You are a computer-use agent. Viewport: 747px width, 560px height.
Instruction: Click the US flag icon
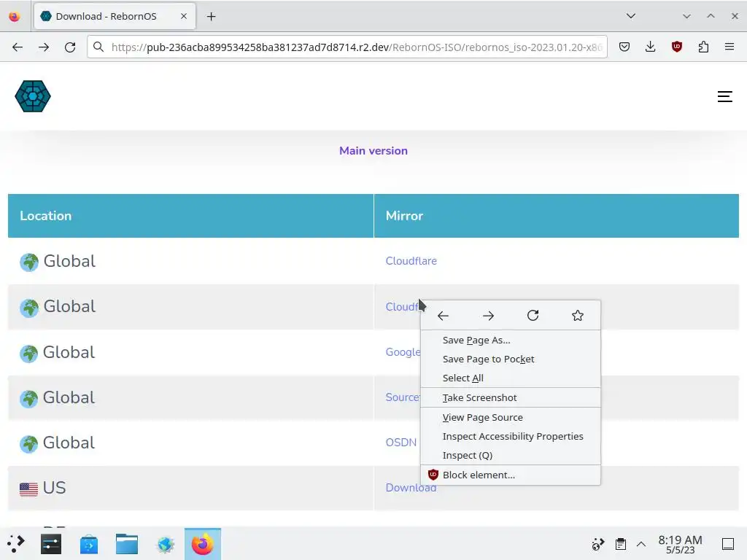click(28, 489)
